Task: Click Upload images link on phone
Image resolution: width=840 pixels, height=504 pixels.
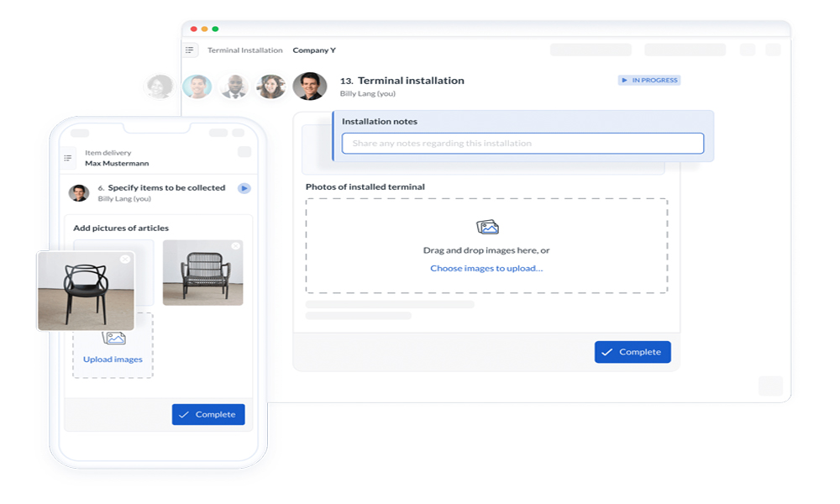Action: [113, 360]
